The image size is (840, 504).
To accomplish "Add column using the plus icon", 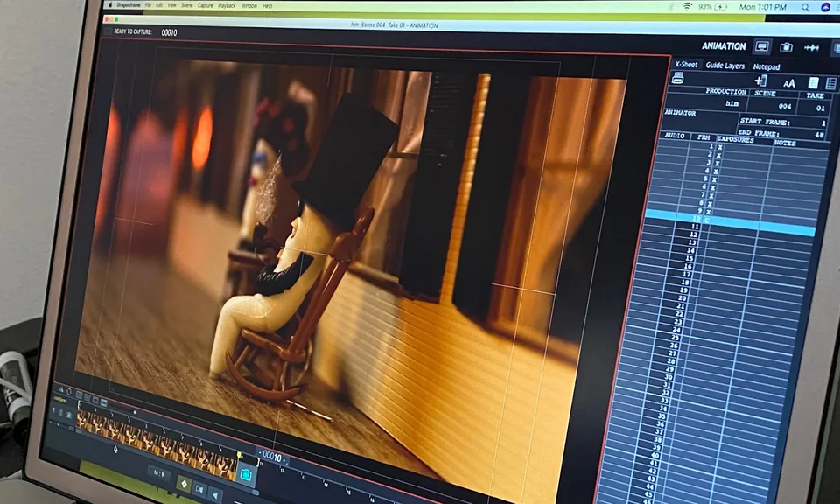I will pos(760,80).
